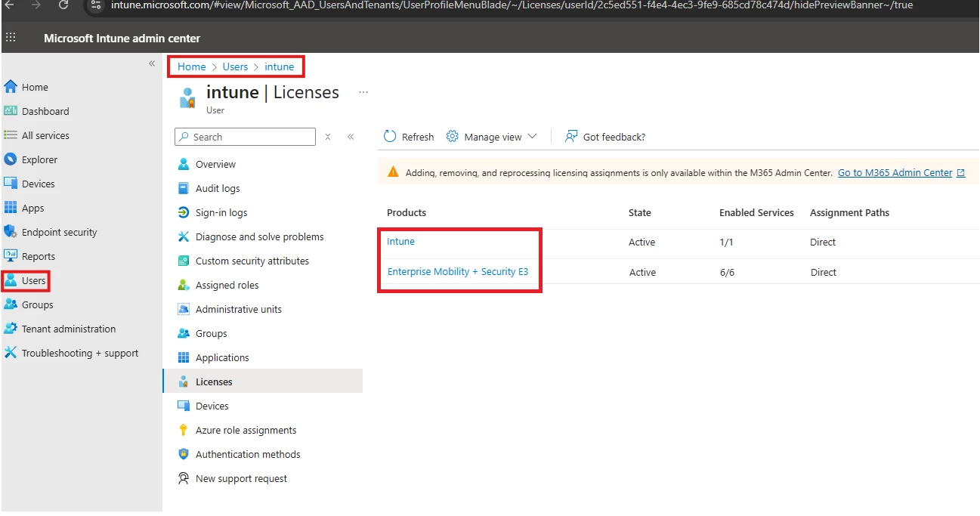This screenshot has width=980, height=516.
Task: Select the Licenses menu item
Action: coord(262,382)
